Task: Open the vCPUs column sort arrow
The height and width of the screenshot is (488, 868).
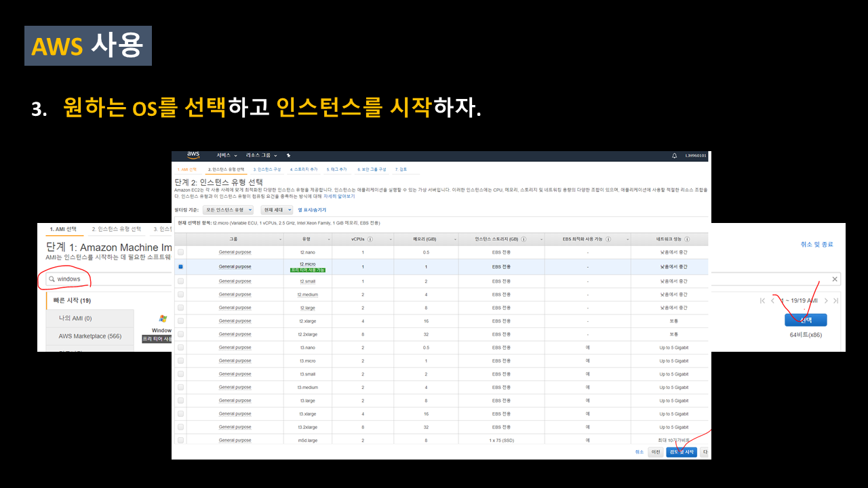Action: tap(391, 239)
